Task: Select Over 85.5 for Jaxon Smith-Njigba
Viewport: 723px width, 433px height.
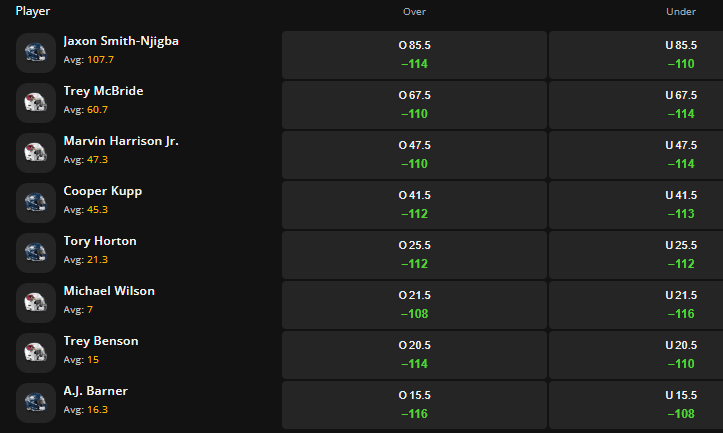Action: pyautogui.click(x=414, y=55)
